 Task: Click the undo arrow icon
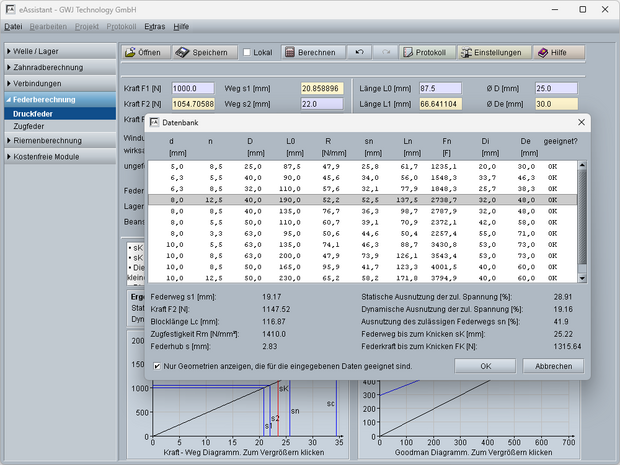pyautogui.click(x=360, y=52)
